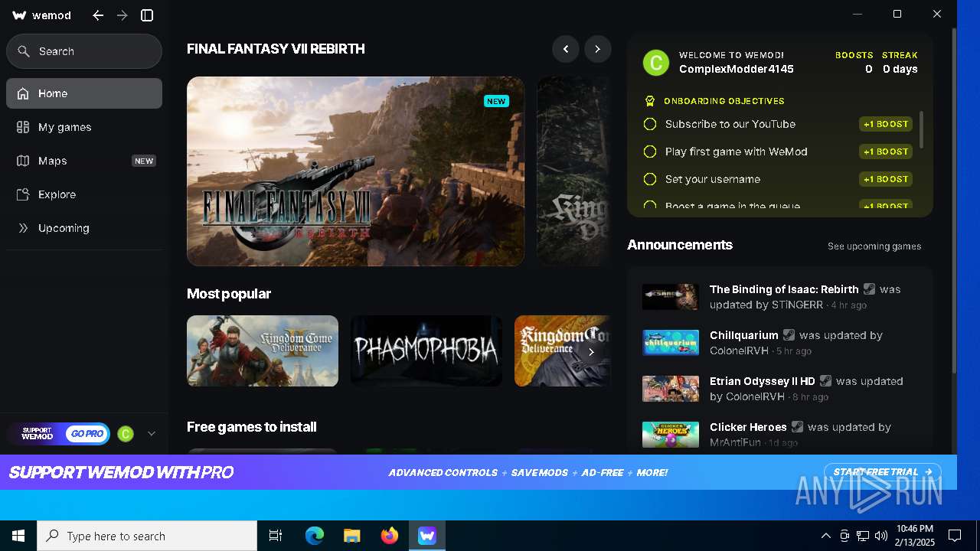The image size is (980, 551).
Task: Click +1 Boost badge for YouTube objective
Action: (886, 124)
